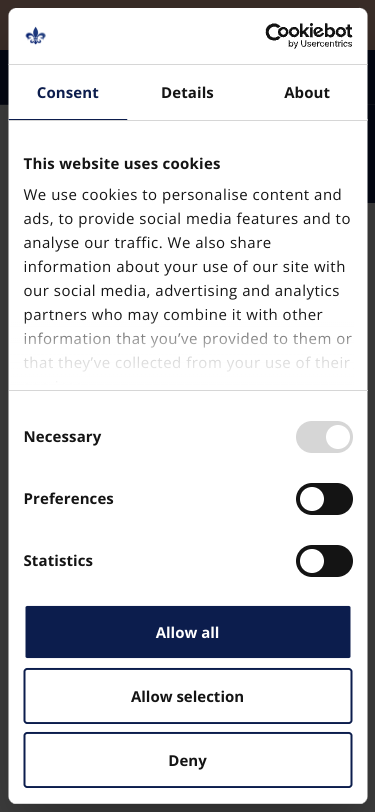Click the Necessary cookies toggle switch
375x812 pixels.
click(x=324, y=437)
